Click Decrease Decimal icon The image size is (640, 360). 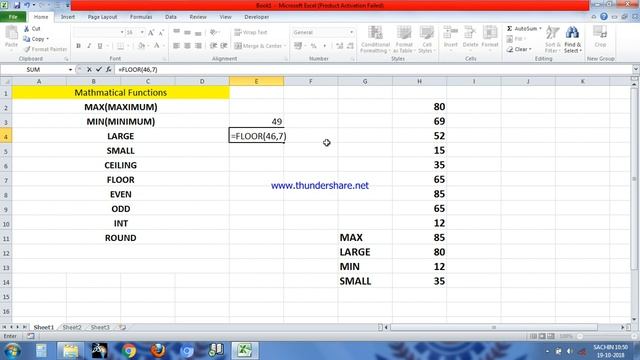350,46
